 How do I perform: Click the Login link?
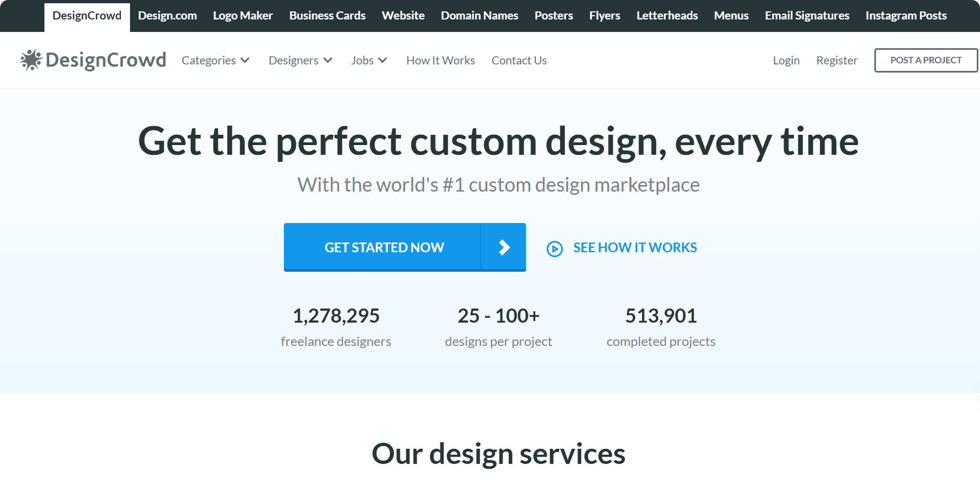(x=786, y=61)
